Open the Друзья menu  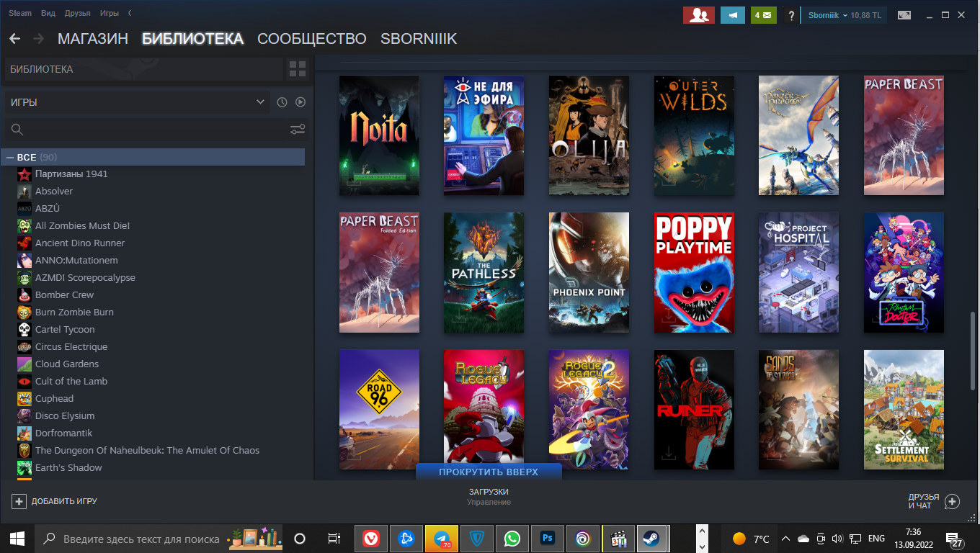pyautogui.click(x=77, y=14)
